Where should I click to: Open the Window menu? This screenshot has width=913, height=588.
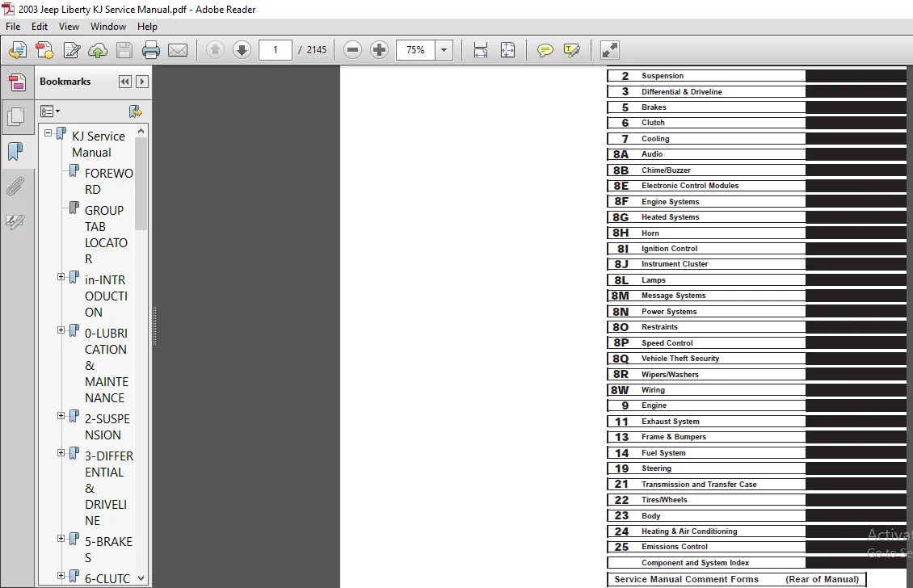tap(108, 26)
